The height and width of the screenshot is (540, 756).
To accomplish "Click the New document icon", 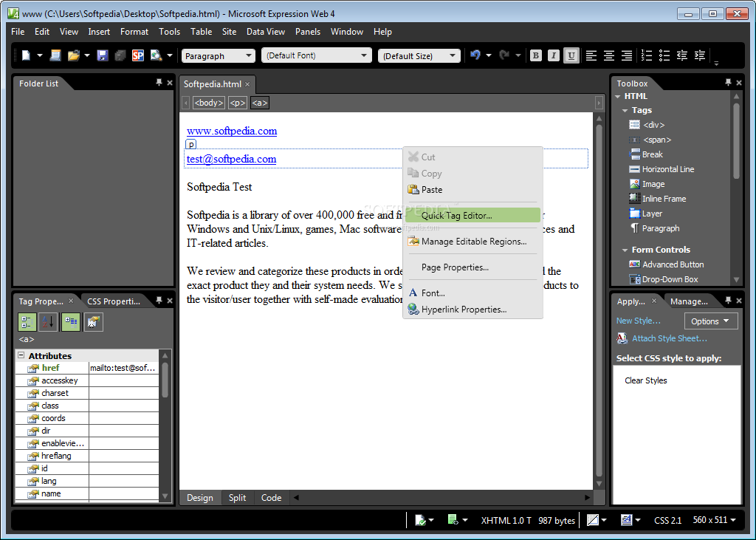I will pos(26,55).
